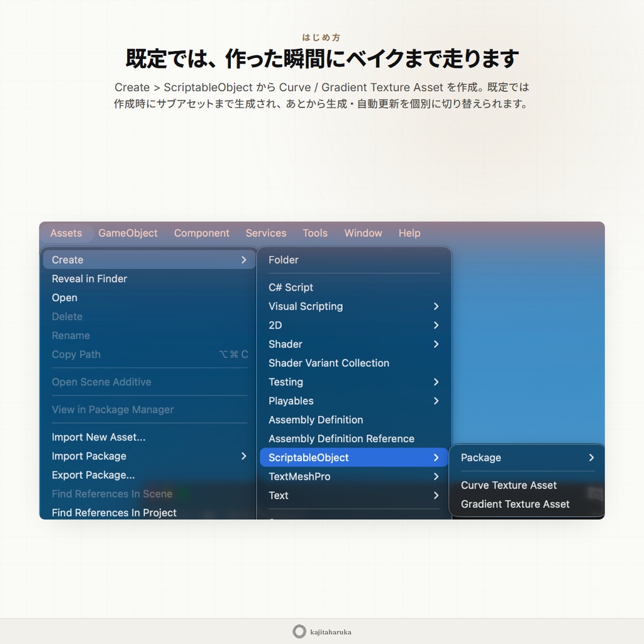Expand the Testing chevron arrow
This screenshot has width=644, height=644.
pyautogui.click(x=436, y=382)
